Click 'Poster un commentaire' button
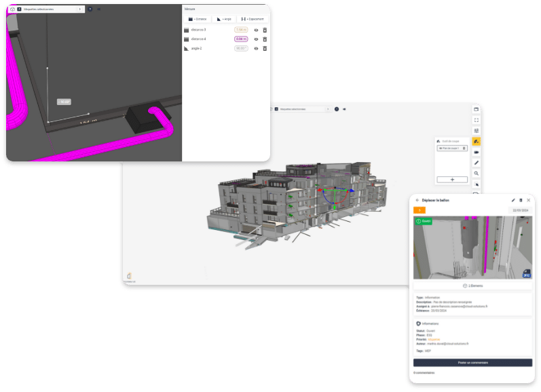541x392 pixels. pyautogui.click(x=472, y=363)
